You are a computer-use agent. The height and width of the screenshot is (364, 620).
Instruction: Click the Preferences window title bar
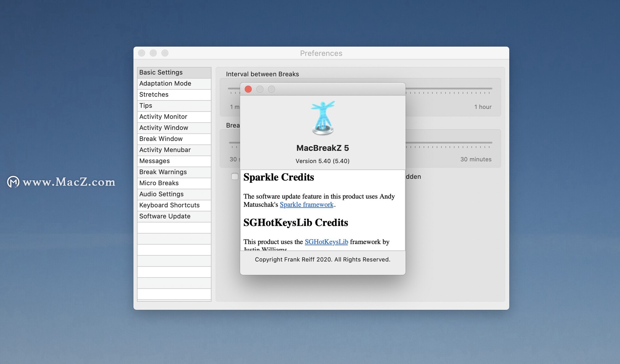coord(321,53)
